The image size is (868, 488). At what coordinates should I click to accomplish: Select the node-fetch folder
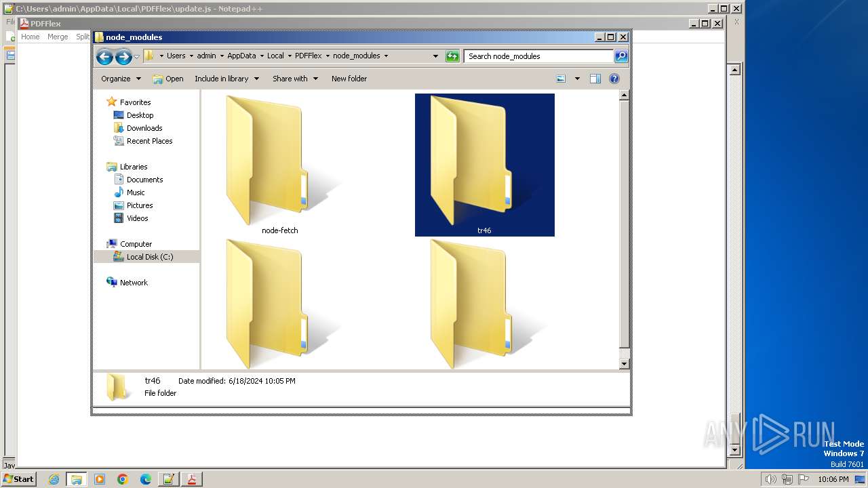pos(279,165)
